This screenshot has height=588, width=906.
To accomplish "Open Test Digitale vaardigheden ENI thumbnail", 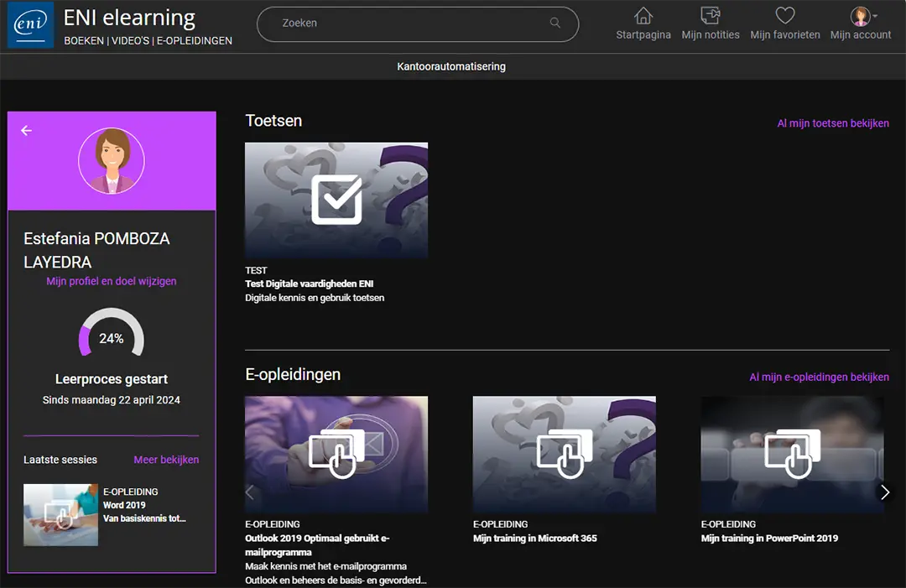I will [336, 200].
